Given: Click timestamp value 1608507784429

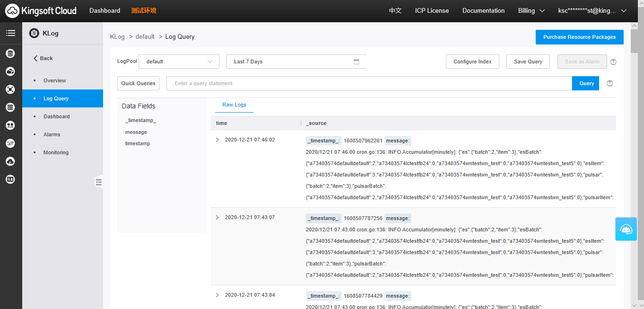Looking at the screenshot, I should coord(363,296).
